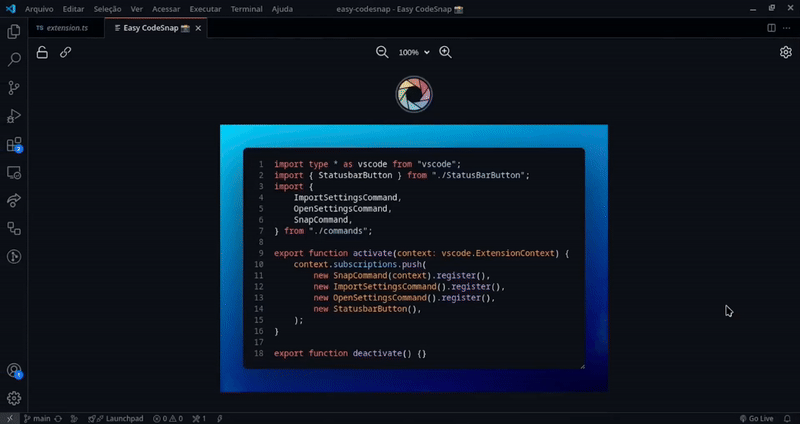This screenshot has height=424, width=800.
Task: Open Source Control view
Action: 14,88
